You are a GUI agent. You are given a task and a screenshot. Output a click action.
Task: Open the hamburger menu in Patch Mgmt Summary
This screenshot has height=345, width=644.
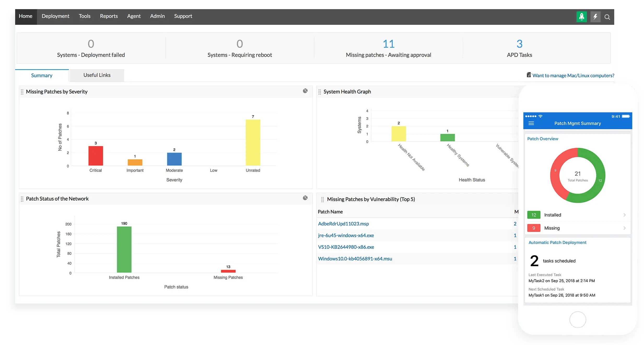pyautogui.click(x=531, y=123)
